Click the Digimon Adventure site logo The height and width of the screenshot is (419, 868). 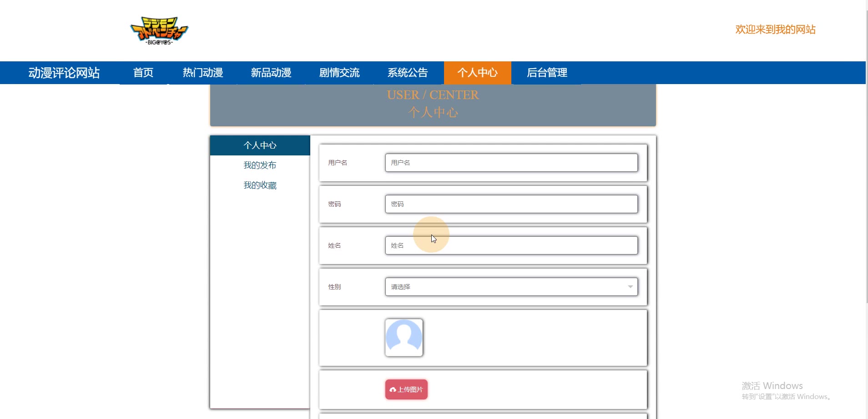(159, 30)
